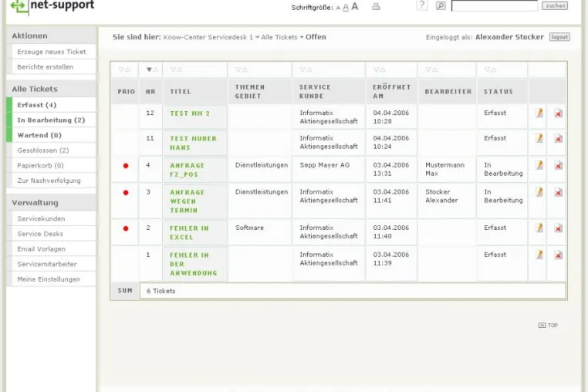Select the largest font size A
The width and height of the screenshot is (588, 392).
(355, 6)
